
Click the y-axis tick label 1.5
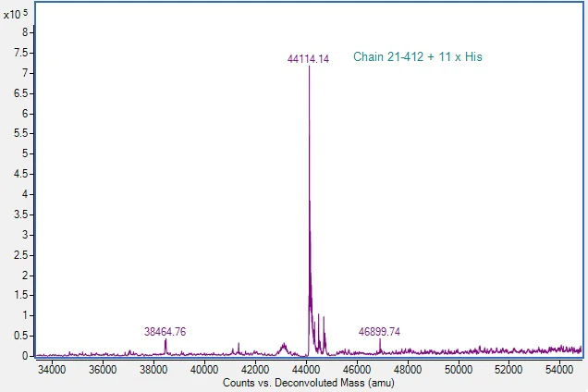tap(21, 295)
